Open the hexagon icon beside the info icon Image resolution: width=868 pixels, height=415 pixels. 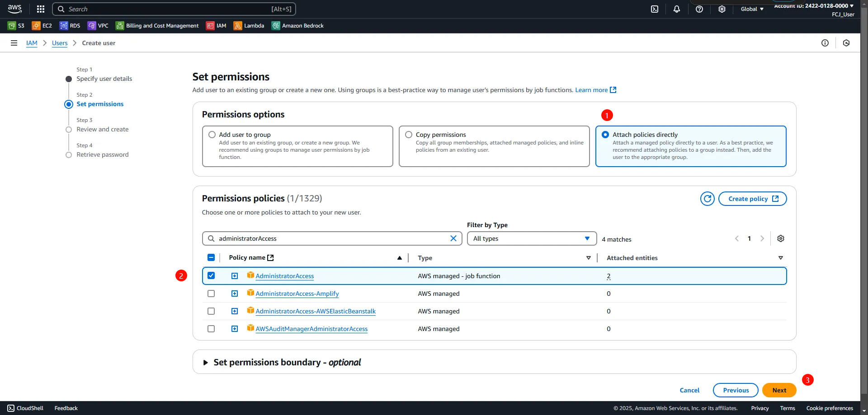coord(846,43)
